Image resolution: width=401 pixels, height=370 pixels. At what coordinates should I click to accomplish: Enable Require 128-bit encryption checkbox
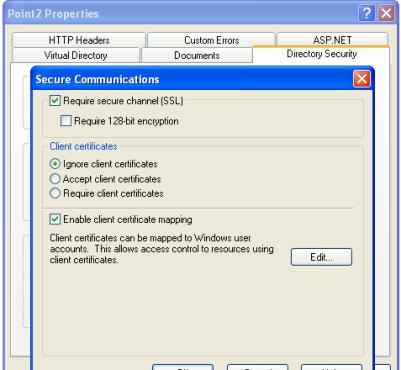pyautogui.click(x=66, y=121)
